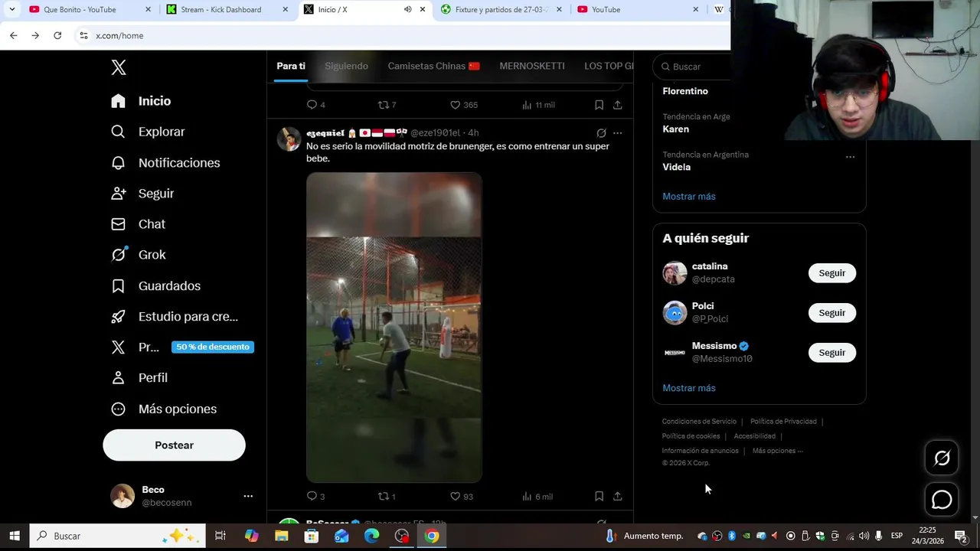Click the Buscar search field on X
Screen dimensions: 980x551
point(693,67)
